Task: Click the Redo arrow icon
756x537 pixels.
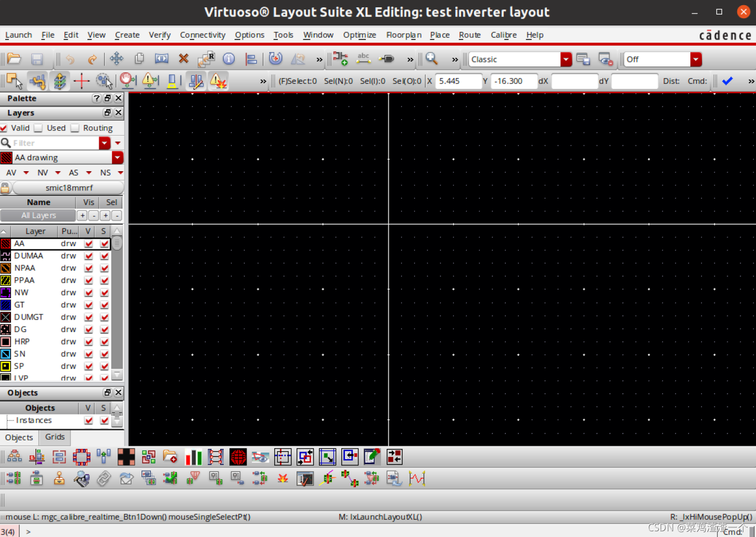Action: pos(92,59)
